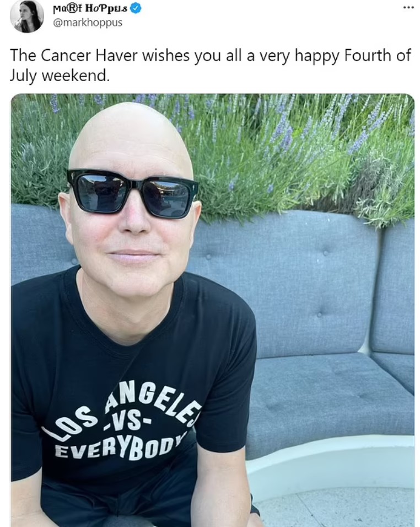Click the Mark Hoppus display name
Screen dimensions: 420x527
coord(90,8)
